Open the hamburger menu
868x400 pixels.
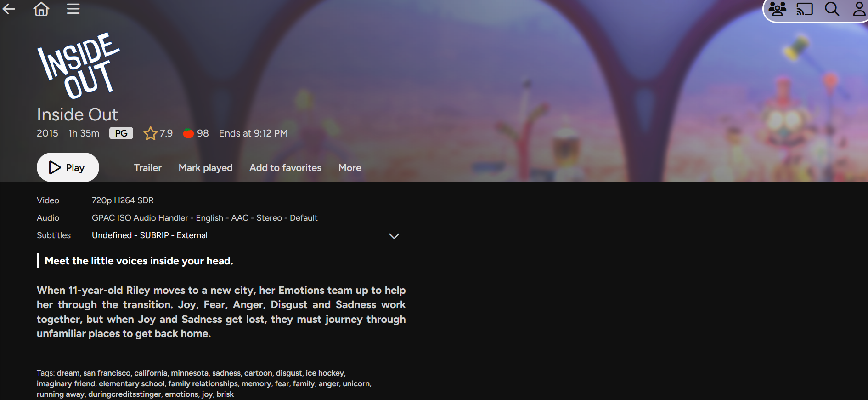tap(73, 9)
